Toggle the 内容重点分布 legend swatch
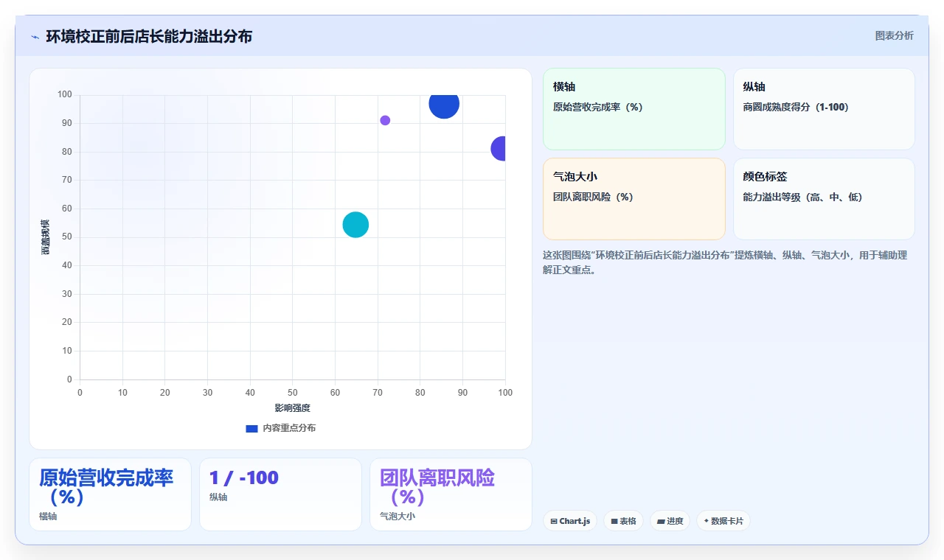 coord(251,428)
